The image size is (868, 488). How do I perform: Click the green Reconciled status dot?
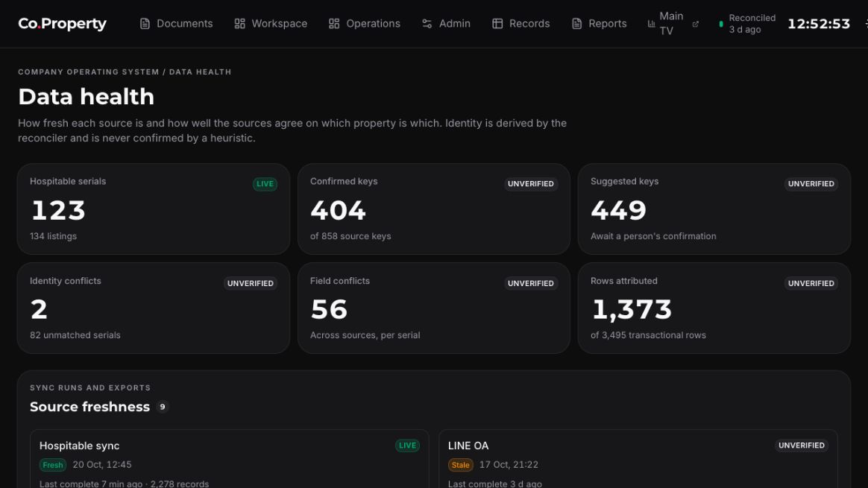point(721,25)
